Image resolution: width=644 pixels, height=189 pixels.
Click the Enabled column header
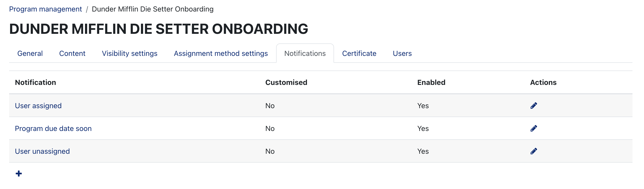click(x=431, y=83)
